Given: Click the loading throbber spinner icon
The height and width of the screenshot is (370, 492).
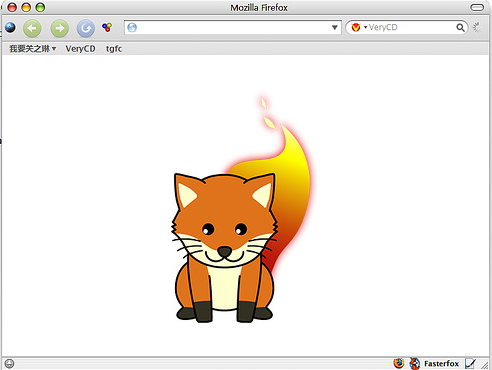Looking at the screenshot, I should pos(477,27).
